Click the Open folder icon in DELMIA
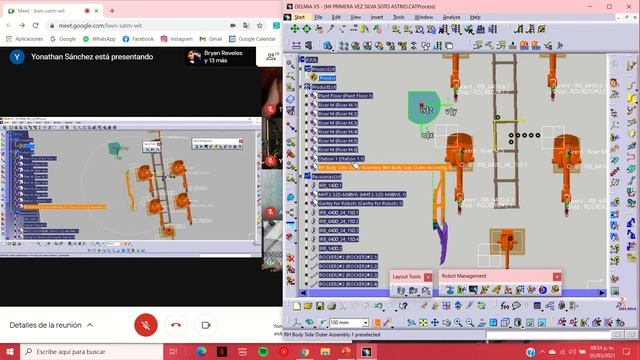This screenshot has width=640, height=360. 308,306
